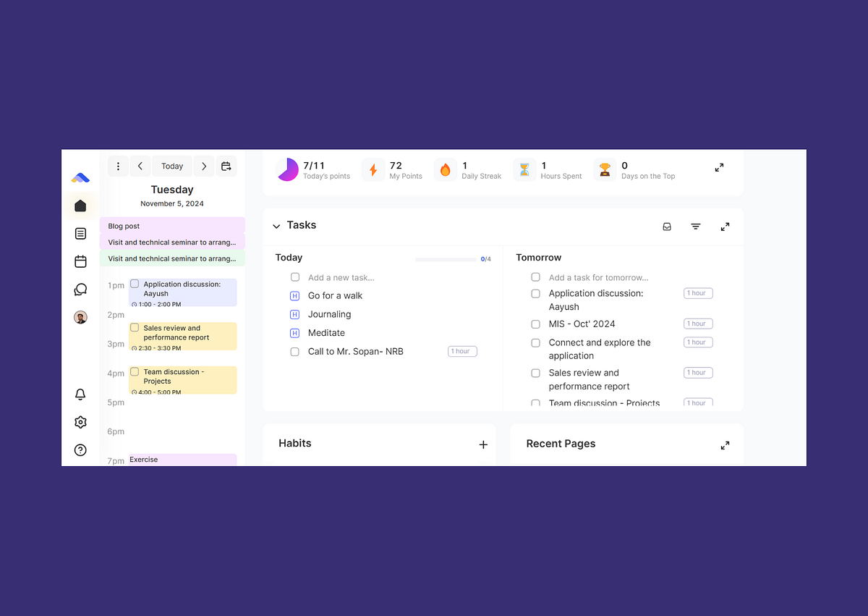
Task: Check the Meditate habit box
Action: point(294,333)
